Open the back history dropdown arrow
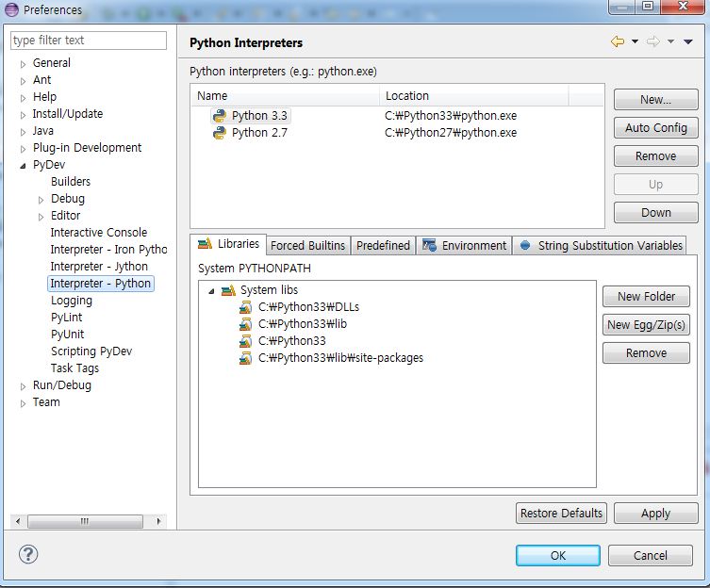The image size is (710, 588). [x=635, y=41]
